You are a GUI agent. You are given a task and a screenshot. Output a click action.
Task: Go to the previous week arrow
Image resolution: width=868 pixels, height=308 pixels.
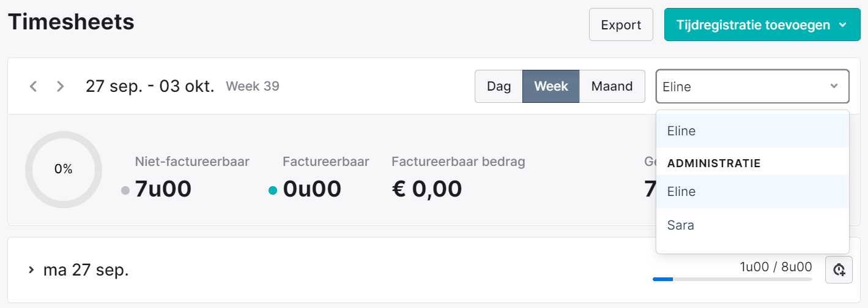[x=34, y=86]
